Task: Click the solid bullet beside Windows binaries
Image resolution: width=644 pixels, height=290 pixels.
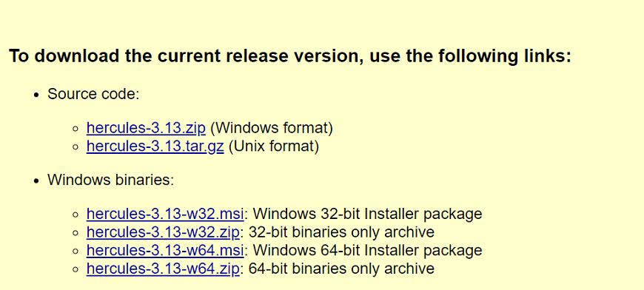Action: click(37, 181)
